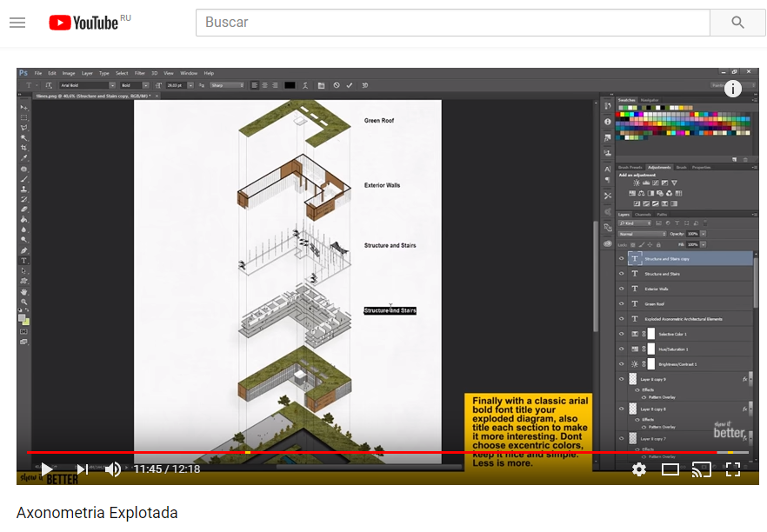Screen dimensions: 767x532
Task: Select the Horizontal Type tool
Action: click(23, 261)
